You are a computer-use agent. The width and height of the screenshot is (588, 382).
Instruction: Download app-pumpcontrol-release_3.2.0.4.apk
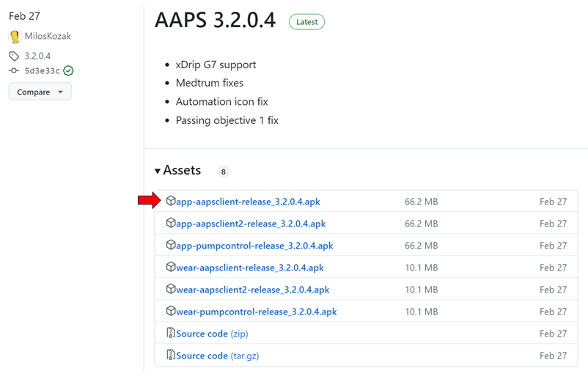(254, 246)
